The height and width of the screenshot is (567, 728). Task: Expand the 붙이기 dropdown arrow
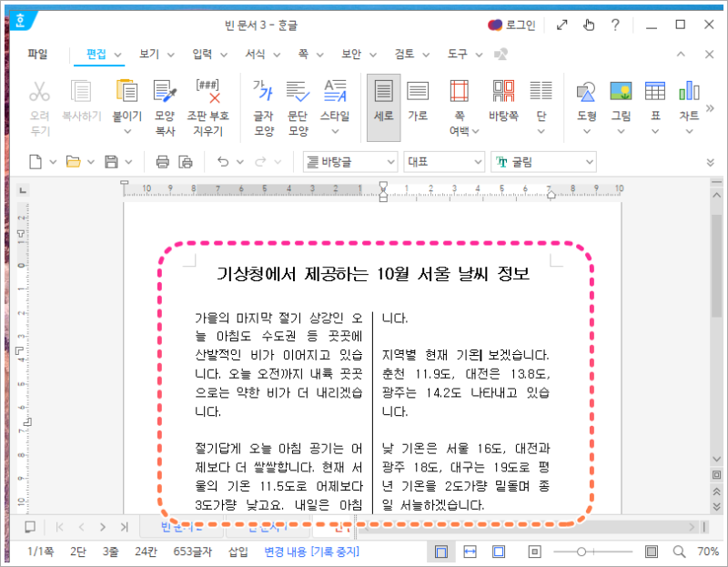pyautogui.click(x=127, y=132)
